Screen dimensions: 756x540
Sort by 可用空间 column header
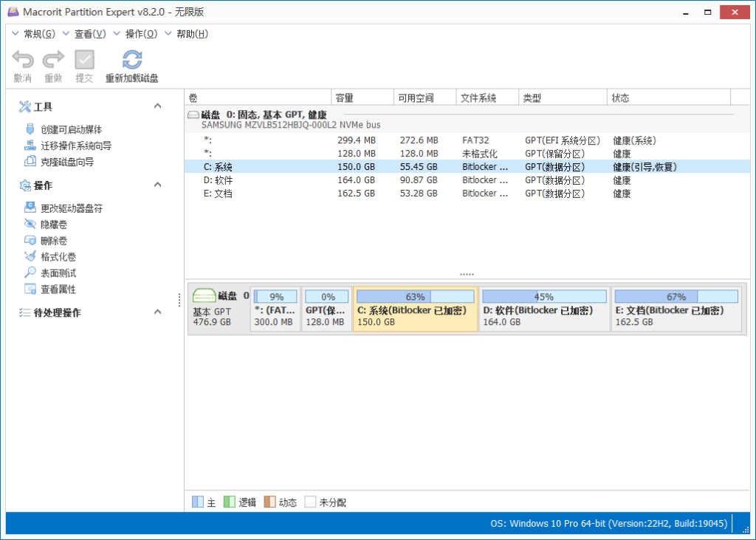[x=425, y=98]
